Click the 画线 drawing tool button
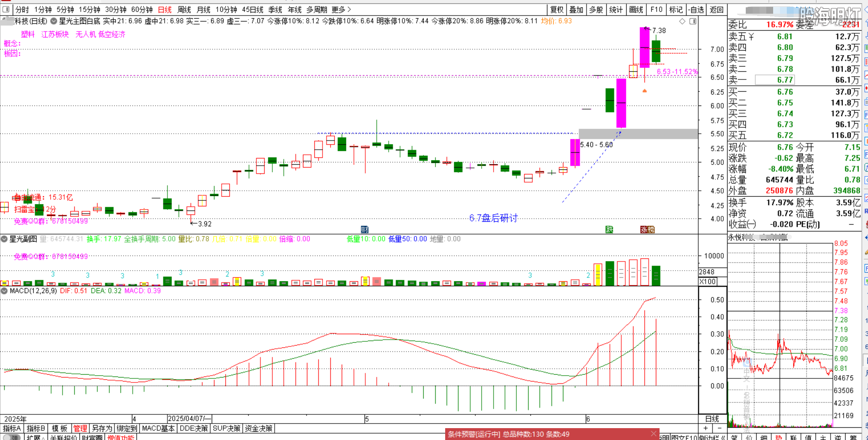 pyautogui.click(x=636, y=10)
